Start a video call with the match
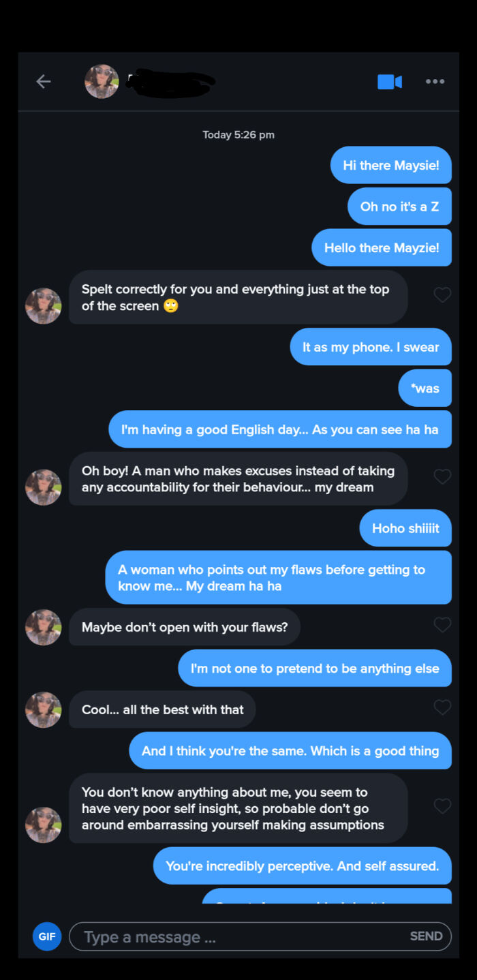This screenshot has width=477, height=980. (390, 81)
